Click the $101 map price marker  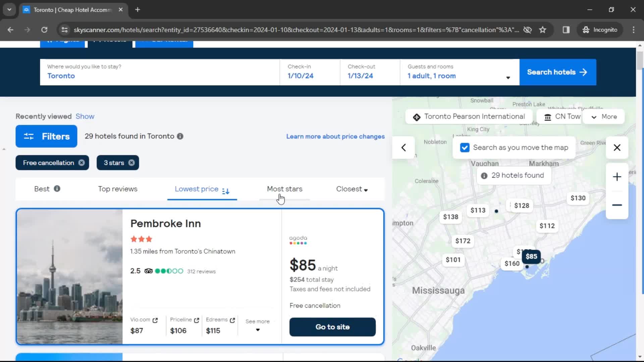[x=453, y=260]
